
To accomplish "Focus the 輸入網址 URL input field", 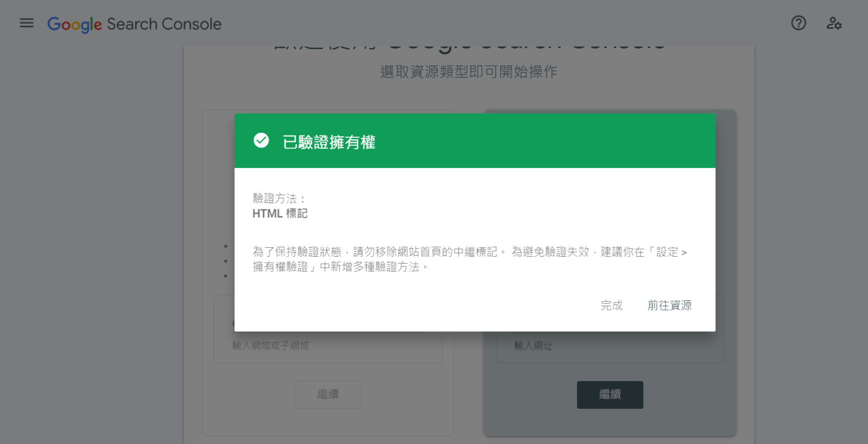I will pos(610,346).
